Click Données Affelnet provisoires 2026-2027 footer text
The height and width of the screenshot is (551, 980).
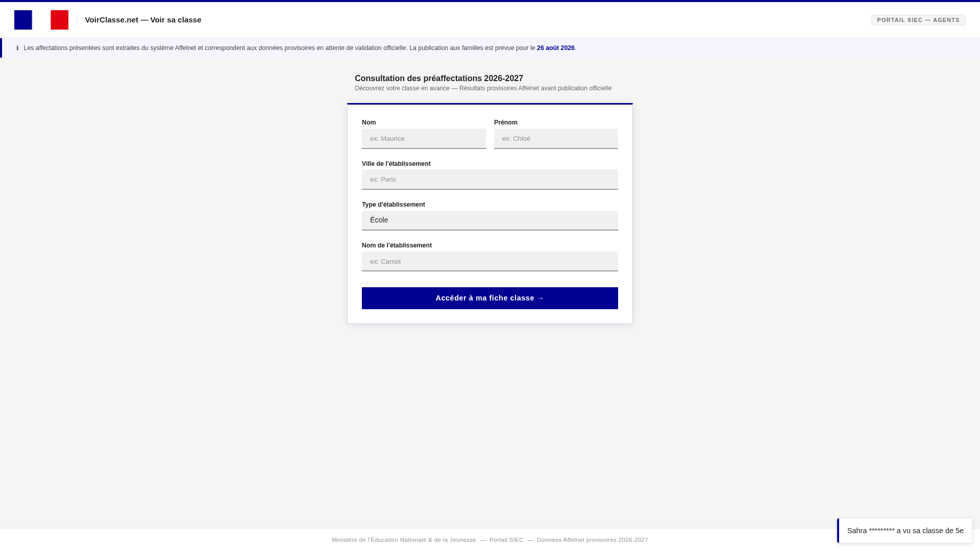592,540
